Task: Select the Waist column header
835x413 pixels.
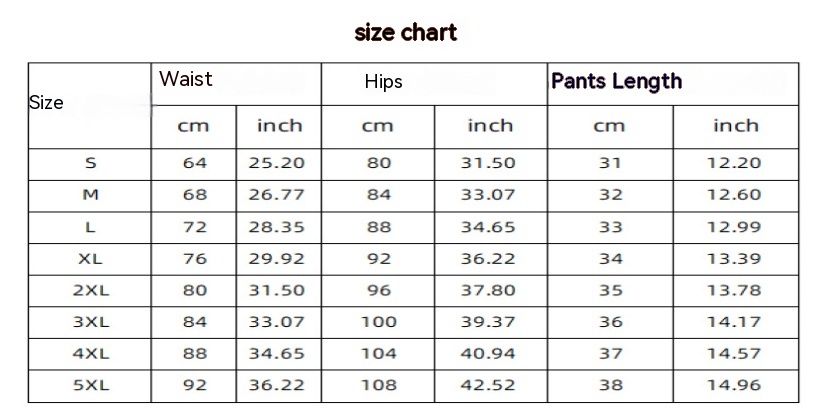Action: pos(186,79)
